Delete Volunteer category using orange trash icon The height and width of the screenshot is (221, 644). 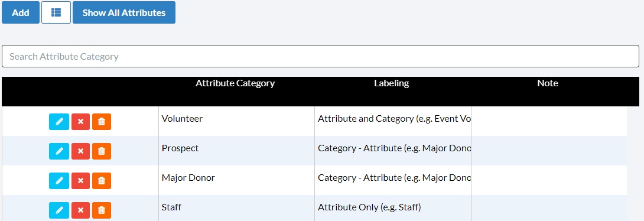[102, 122]
